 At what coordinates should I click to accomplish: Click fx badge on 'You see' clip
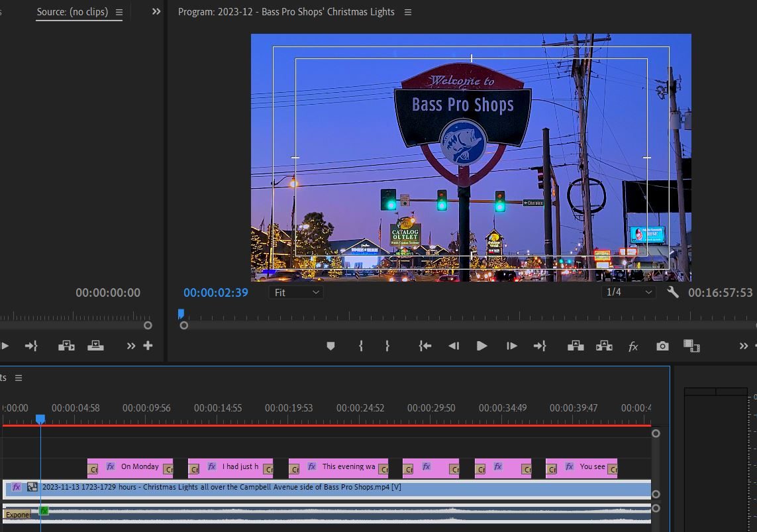pyautogui.click(x=570, y=466)
